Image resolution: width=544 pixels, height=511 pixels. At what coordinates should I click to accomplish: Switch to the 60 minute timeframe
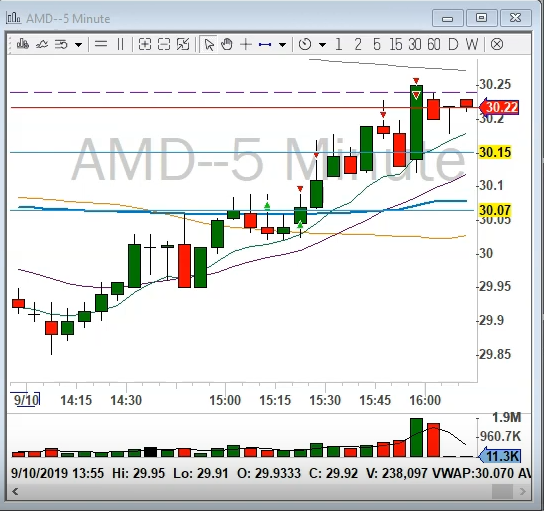pos(434,44)
